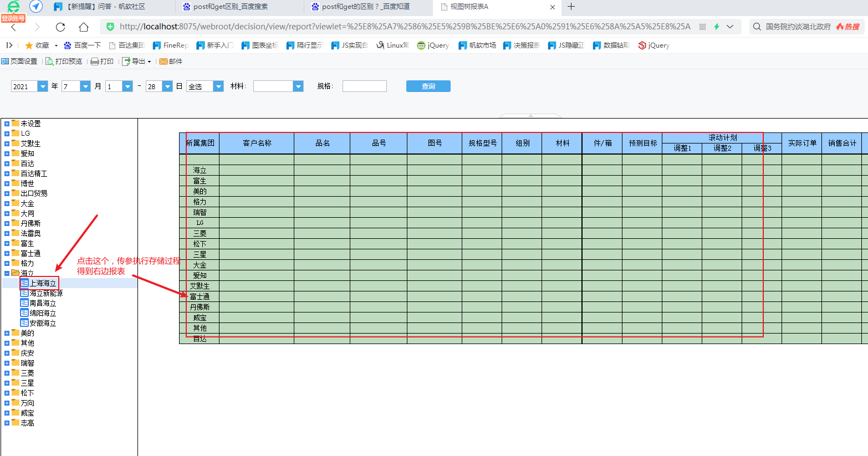This screenshot has width=868, height=456.
Task: Click the 打印预览 print preview toolbar item
Action: (x=64, y=62)
